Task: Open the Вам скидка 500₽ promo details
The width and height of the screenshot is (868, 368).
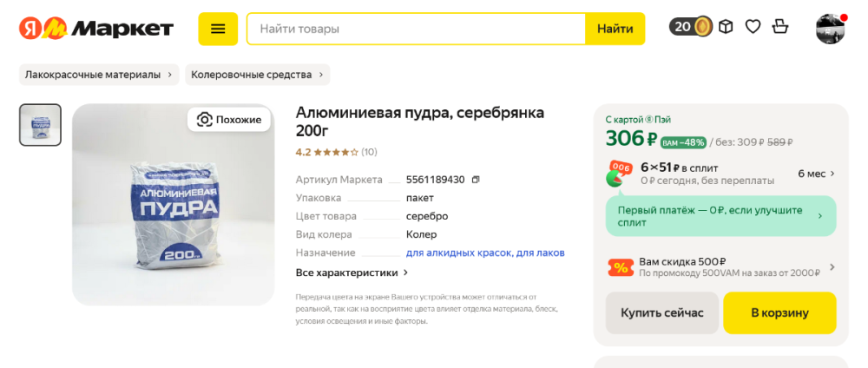Action: [720, 267]
